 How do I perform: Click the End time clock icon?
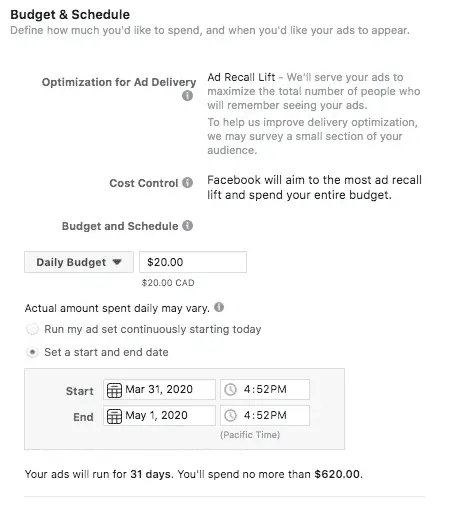[x=230, y=415]
